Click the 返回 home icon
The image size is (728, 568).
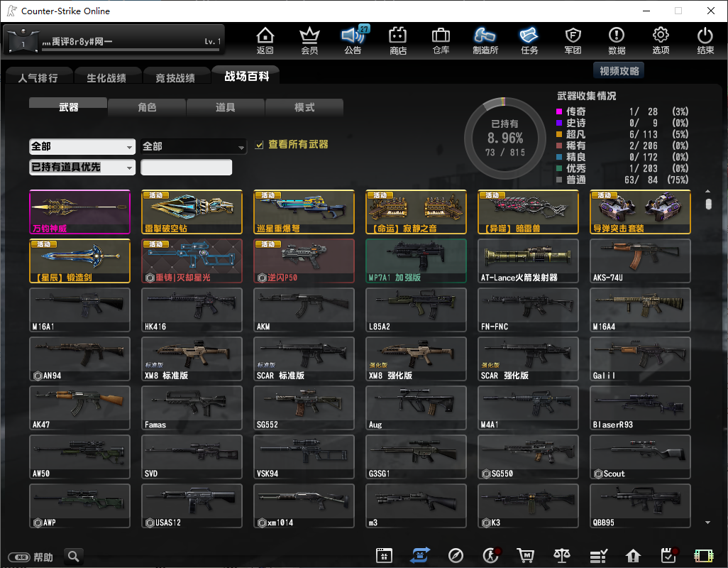tap(265, 40)
